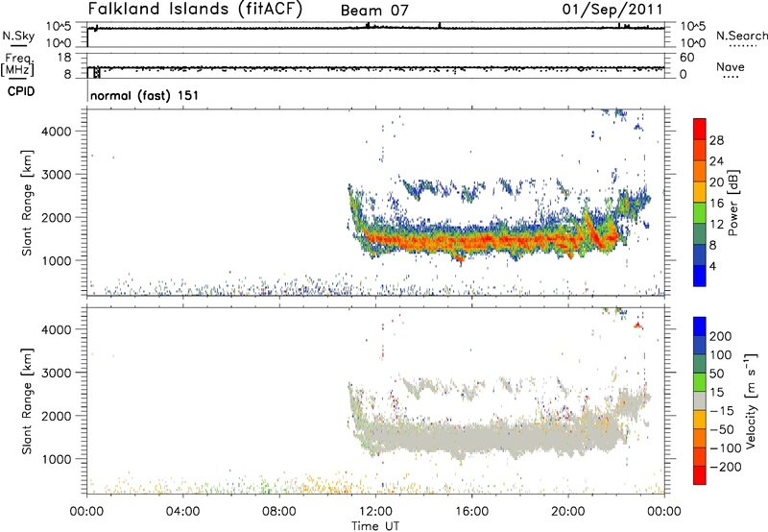Click the red bottom of velocity color bar
768x532 pixels.
[x=700, y=475]
